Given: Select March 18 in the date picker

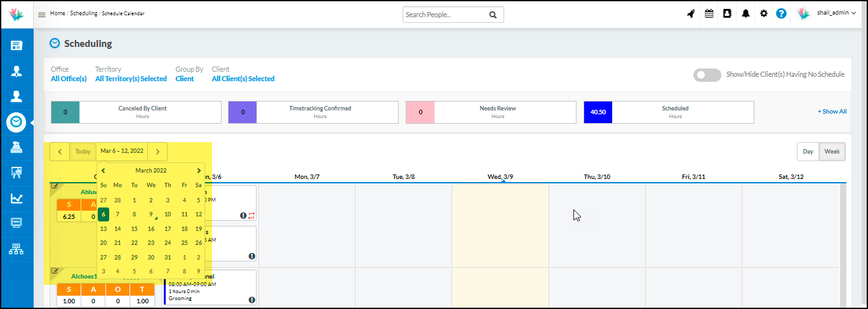Looking at the screenshot, I should (184, 229).
